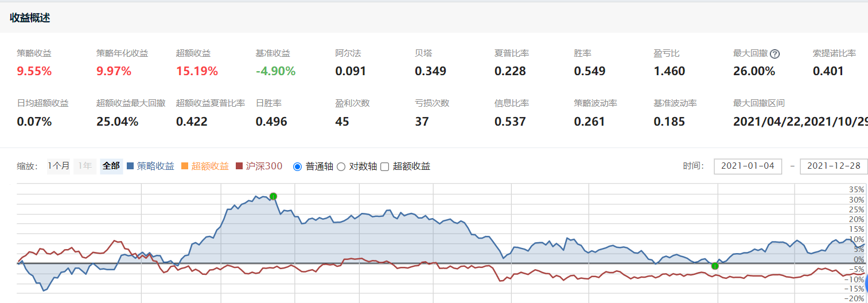Select the 普通轴 radio button
This screenshot has width=868, height=303.
pos(297,166)
